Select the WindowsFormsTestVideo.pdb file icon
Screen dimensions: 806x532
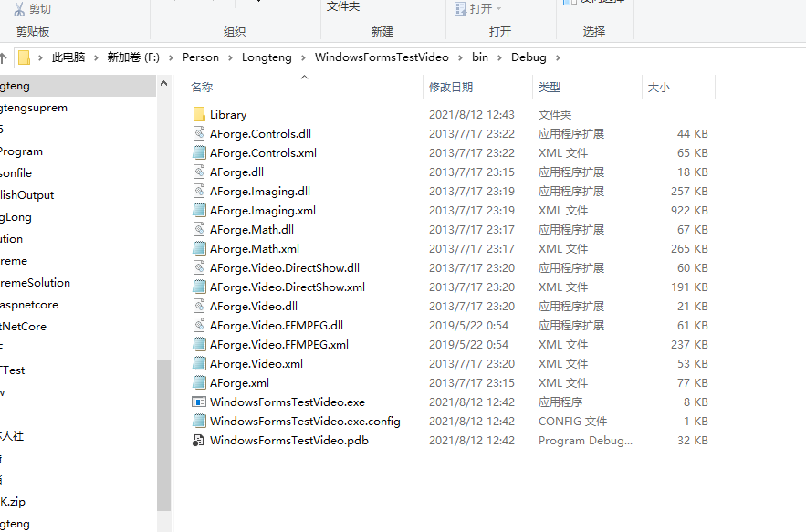pyautogui.click(x=198, y=441)
